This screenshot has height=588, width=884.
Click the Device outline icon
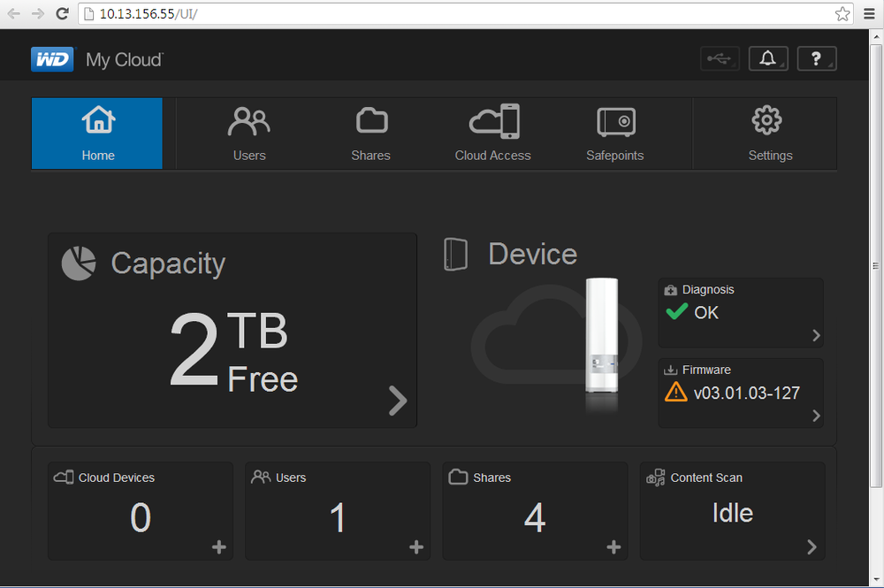tap(455, 255)
